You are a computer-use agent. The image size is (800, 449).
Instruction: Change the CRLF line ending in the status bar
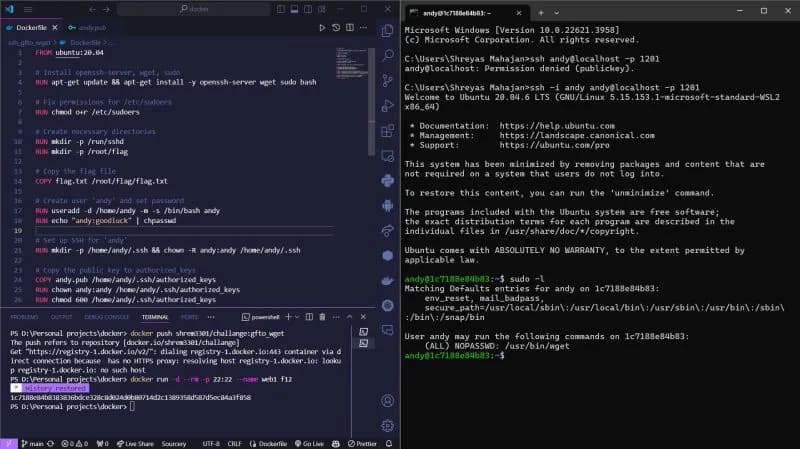(x=235, y=444)
